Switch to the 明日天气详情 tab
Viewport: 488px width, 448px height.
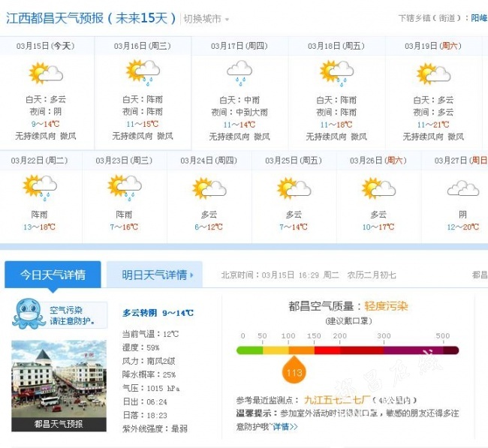tap(155, 275)
